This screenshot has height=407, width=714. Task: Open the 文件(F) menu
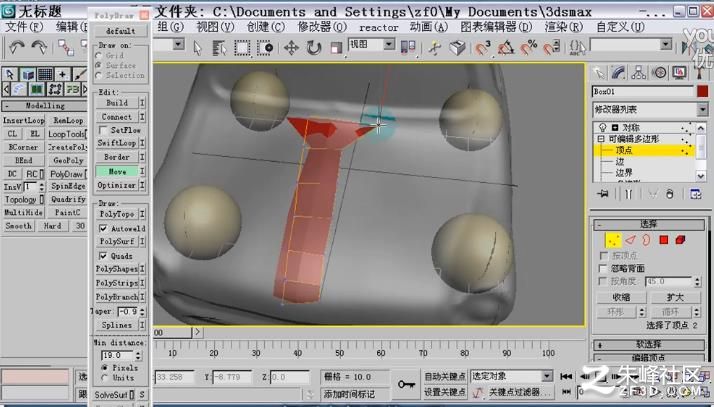point(25,27)
